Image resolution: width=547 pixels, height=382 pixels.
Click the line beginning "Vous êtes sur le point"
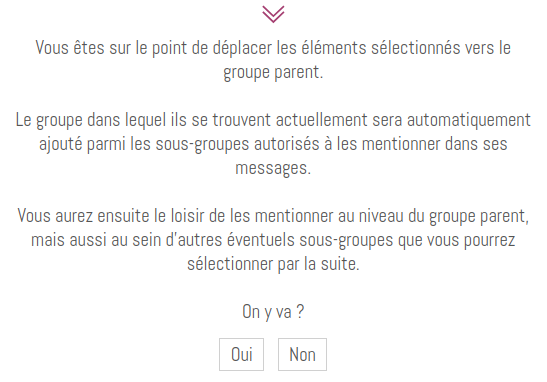tap(273, 48)
